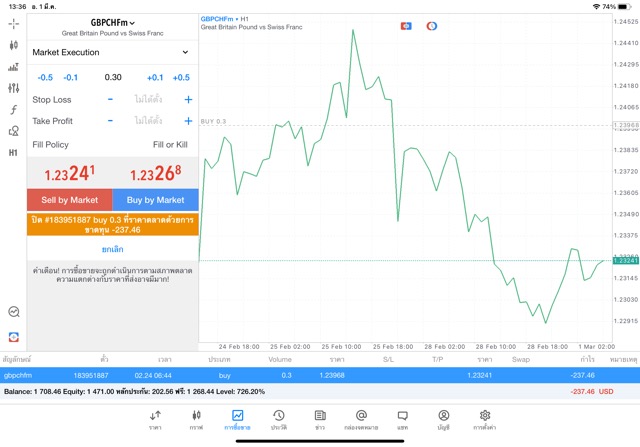
Task: Expand the Market Execution order type dropdown
Action: click(x=112, y=52)
